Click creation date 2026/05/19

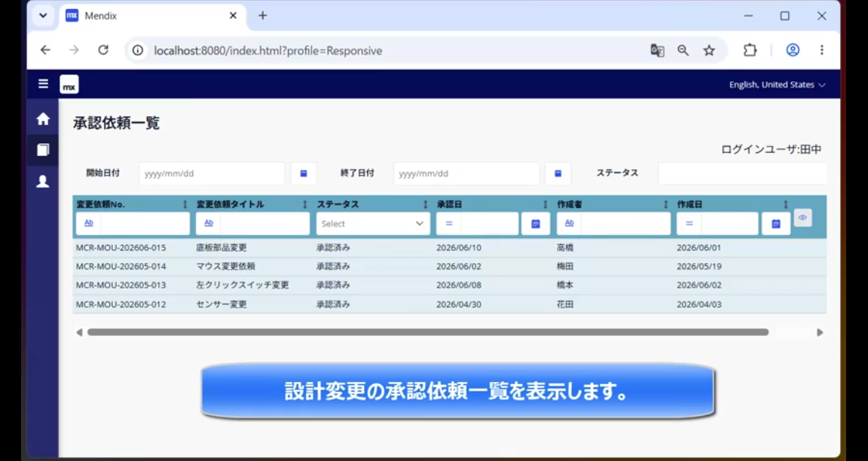tap(699, 266)
